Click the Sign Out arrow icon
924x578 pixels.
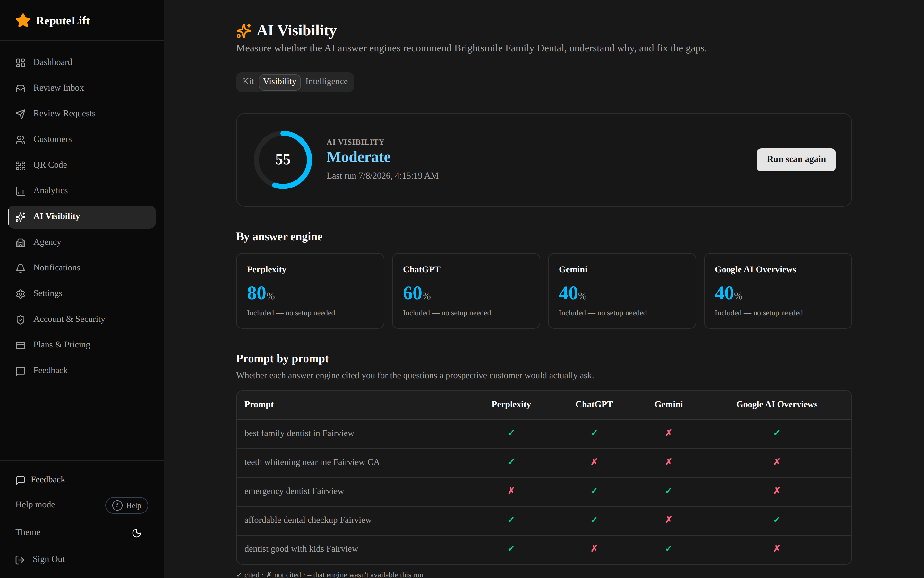click(20, 560)
